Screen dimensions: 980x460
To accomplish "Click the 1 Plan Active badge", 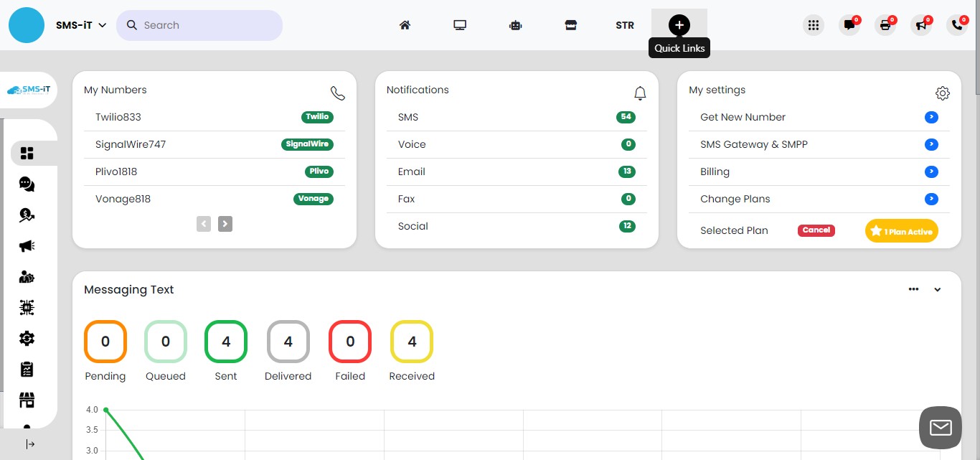I will [x=902, y=231].
